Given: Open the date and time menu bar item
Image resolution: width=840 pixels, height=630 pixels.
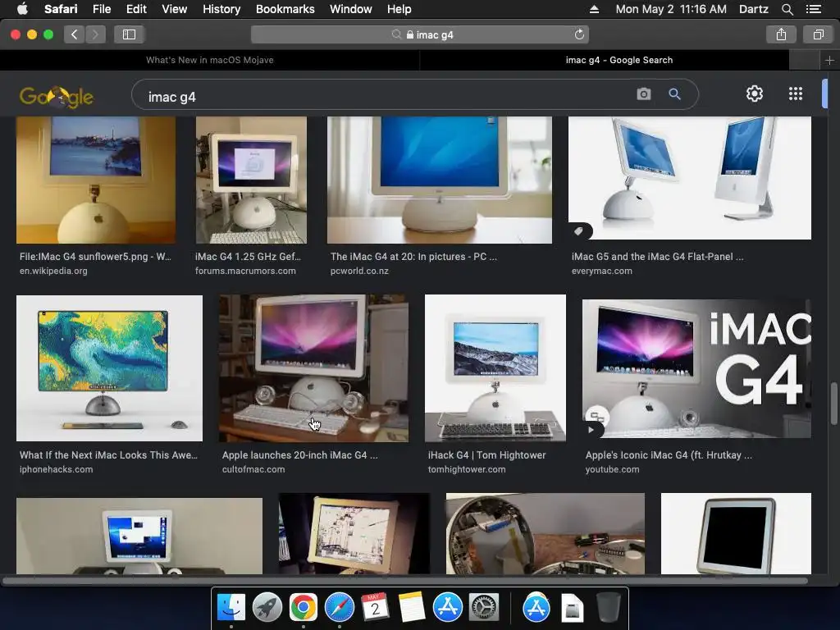Looking at the screenshot, I should (671, 9).
